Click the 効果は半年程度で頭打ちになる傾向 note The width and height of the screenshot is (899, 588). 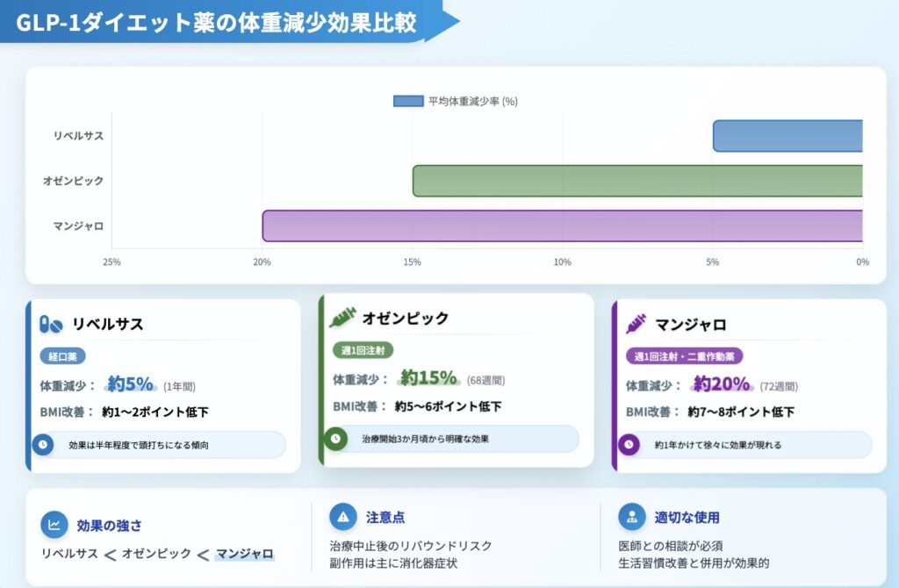(x=159, y=445)
